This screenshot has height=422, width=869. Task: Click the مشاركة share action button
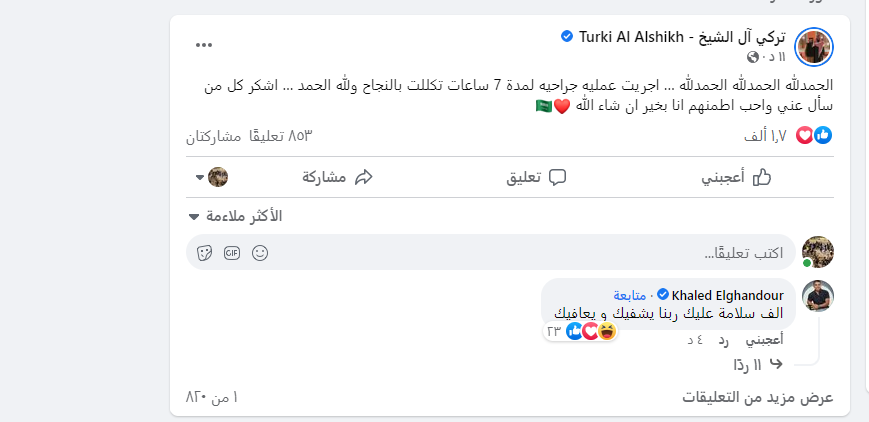[x=336, y=177]
